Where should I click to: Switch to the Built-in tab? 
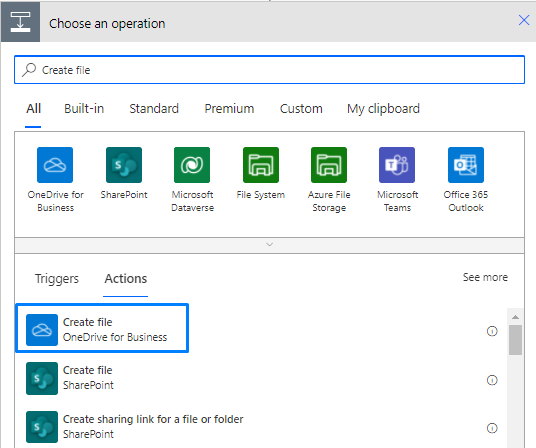pyautogui.click(x=84, y=109)
